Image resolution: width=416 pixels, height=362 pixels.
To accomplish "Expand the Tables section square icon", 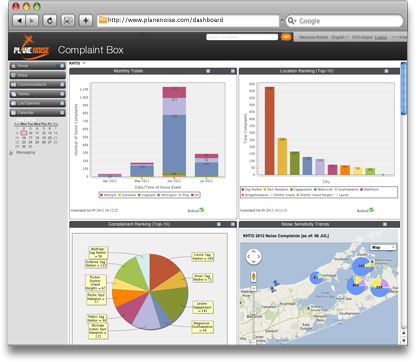I will (62, 94).
